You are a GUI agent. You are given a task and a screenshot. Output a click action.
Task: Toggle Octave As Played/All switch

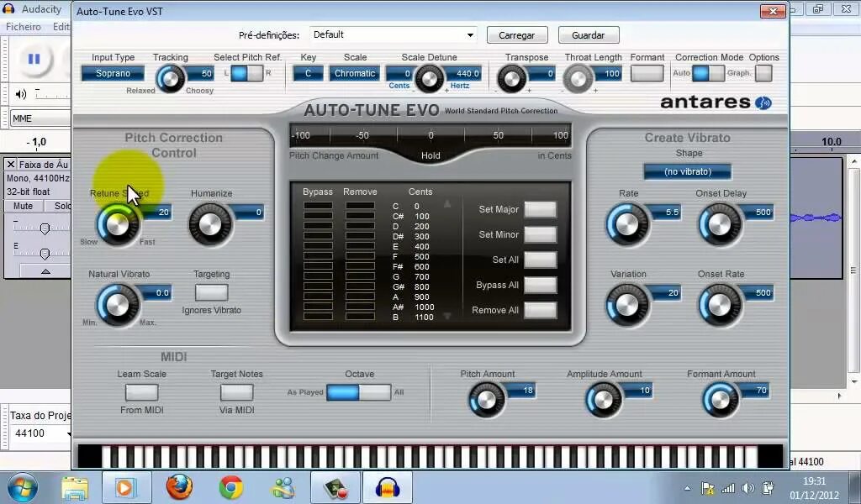tap(359, 392)
